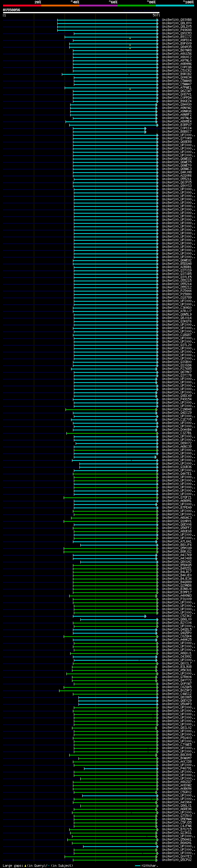Image resolution: width=197 pixels, height=868 pixels.
Task: Click the orange ~40% identity legend segment
Action: pos(60,6)
